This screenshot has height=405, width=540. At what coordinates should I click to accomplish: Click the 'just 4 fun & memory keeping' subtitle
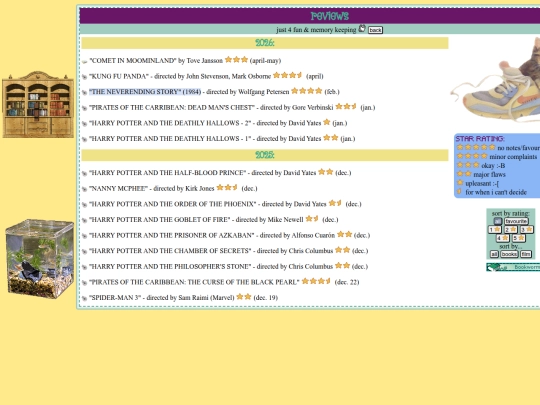(316, 30)
